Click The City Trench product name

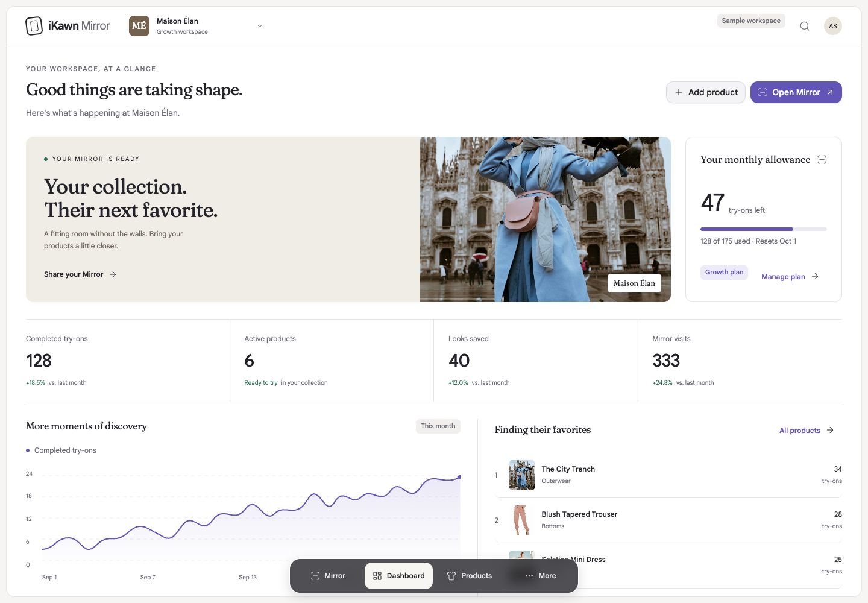point(568,469)
